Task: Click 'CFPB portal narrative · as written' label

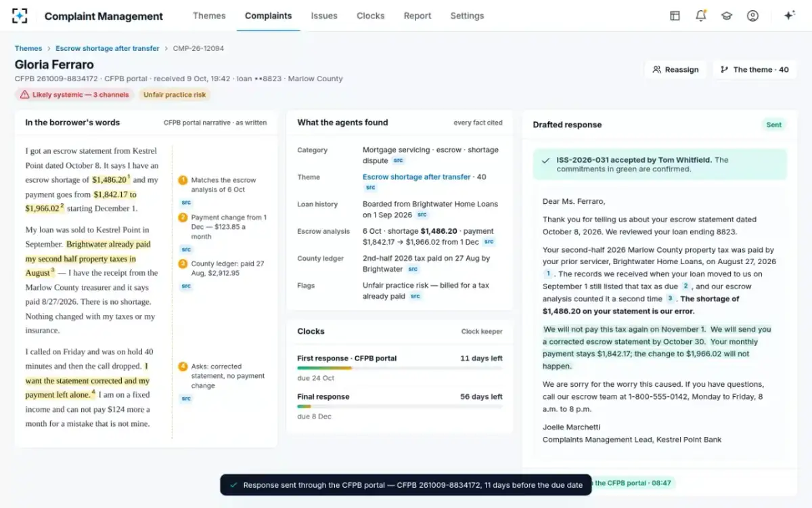Action: 215,123
